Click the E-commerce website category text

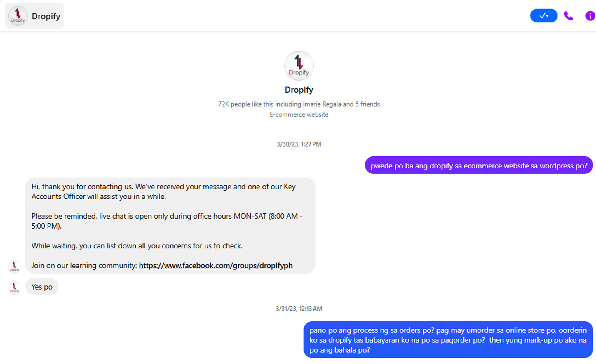[x=299, y=114]
